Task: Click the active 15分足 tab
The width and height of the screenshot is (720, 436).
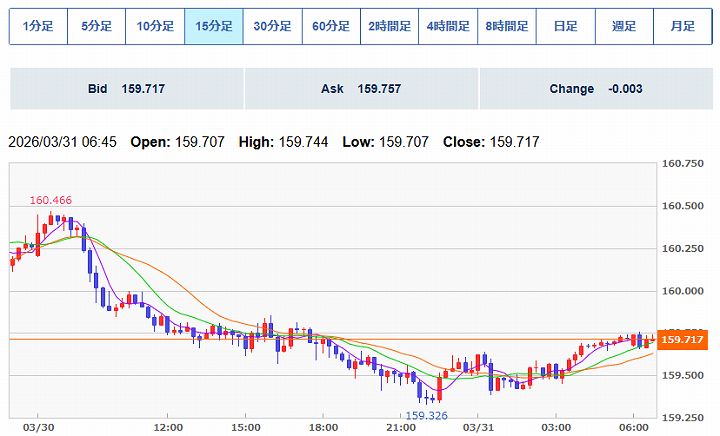Action: point(214,27)
